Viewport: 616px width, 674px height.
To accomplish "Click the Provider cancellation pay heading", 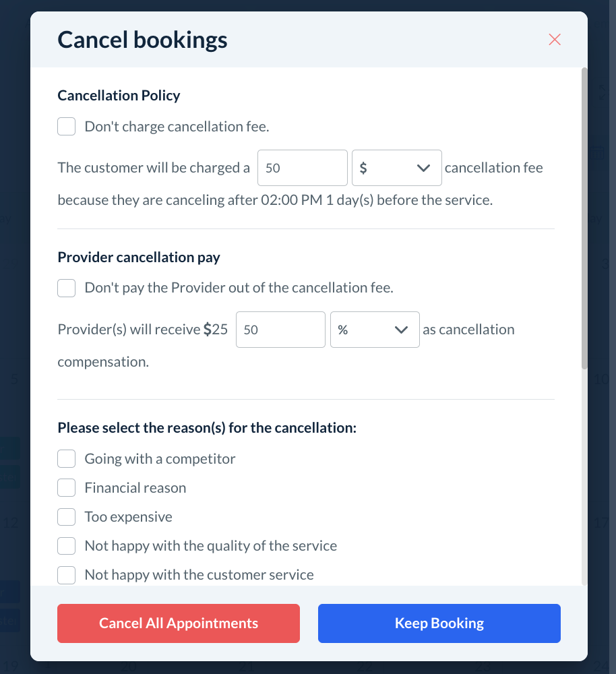I will (139, 257).
